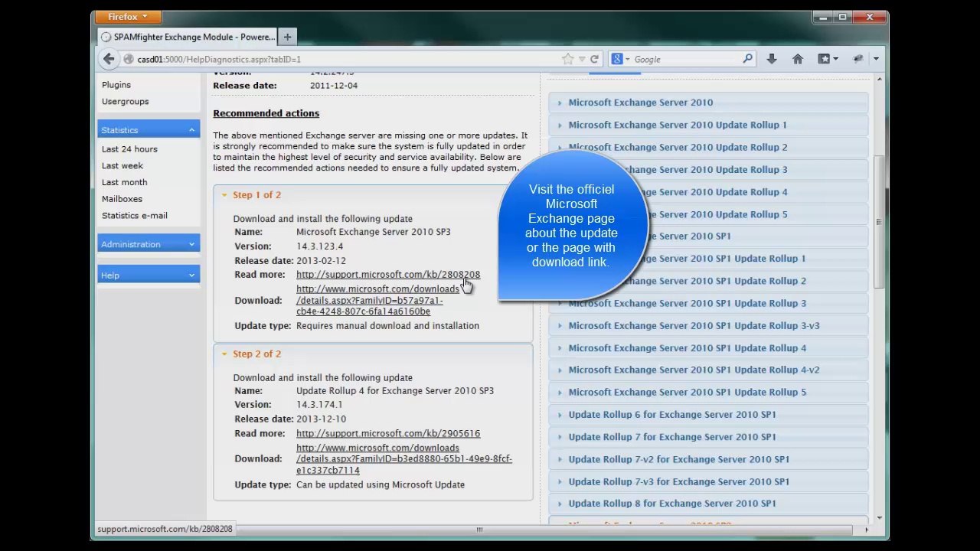Open the Statistics e-mail page
This screenshot has width=980, height=551.
click(135, 216)
